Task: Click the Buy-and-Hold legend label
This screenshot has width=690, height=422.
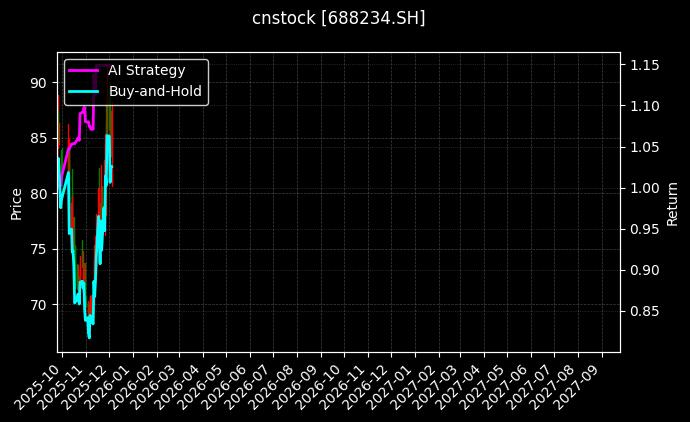Action: pyautogui.click(x=155, y=91)
